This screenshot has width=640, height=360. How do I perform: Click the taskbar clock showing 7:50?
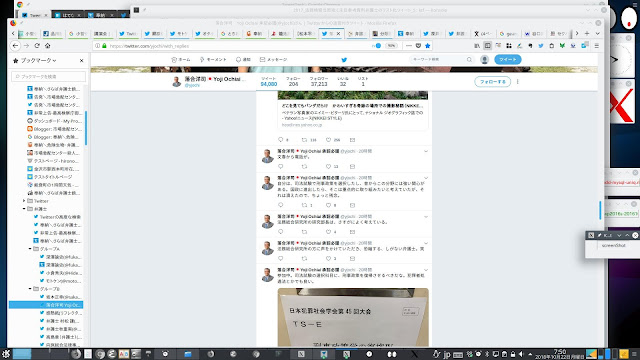click(560, 354)
